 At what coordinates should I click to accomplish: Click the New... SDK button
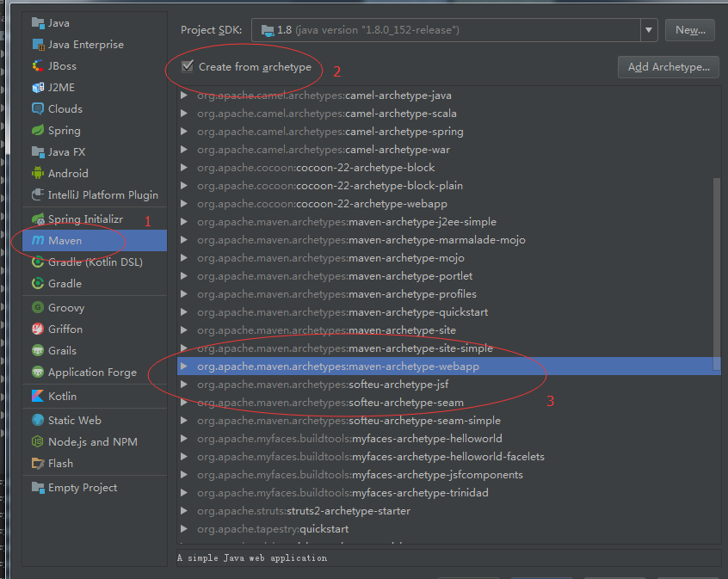pyautogui.click(x=689, y=30)
